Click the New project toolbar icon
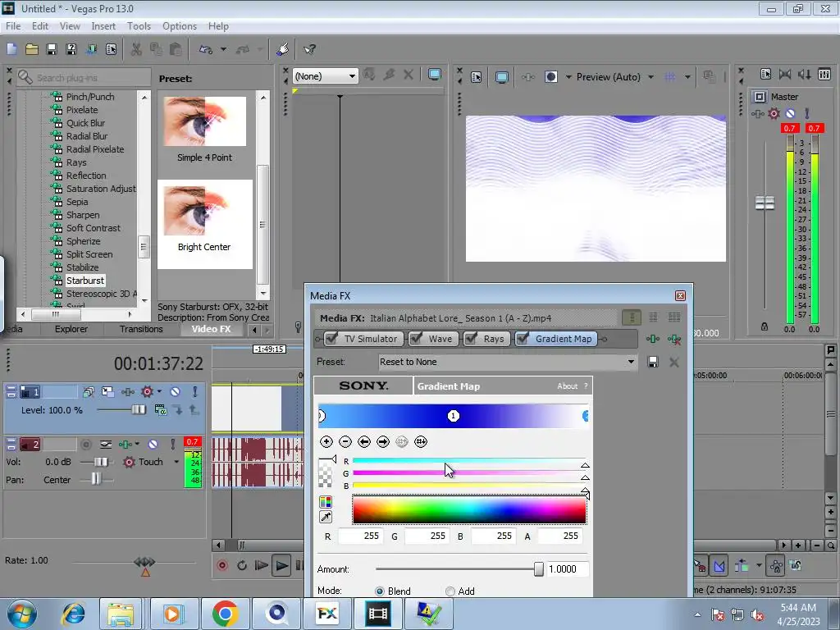 (11, 49)
